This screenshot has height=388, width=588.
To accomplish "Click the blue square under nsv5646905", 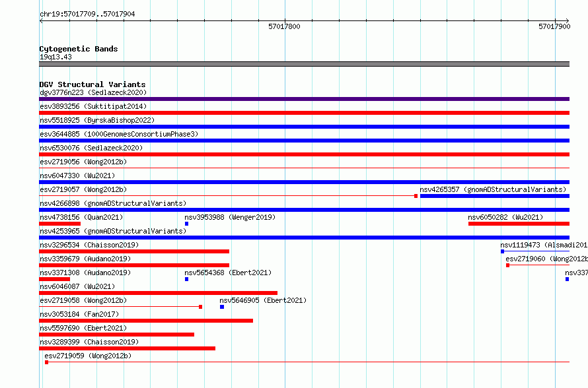I will point(222,307).
